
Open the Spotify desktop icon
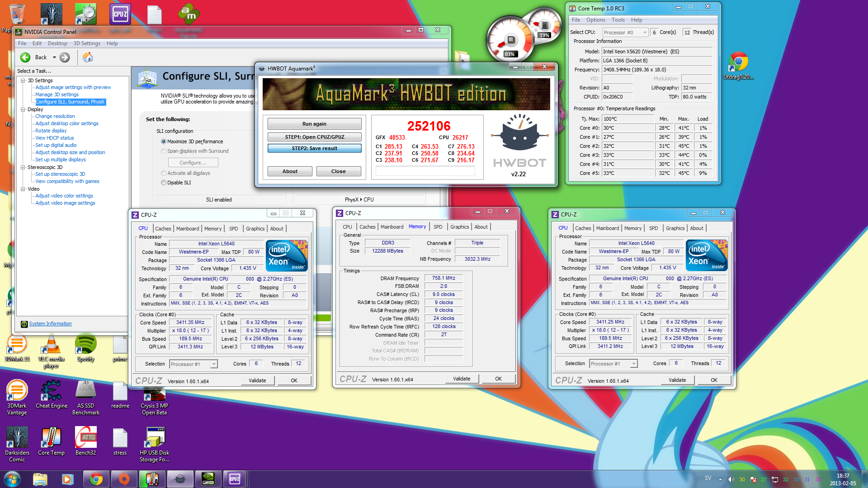85,348
